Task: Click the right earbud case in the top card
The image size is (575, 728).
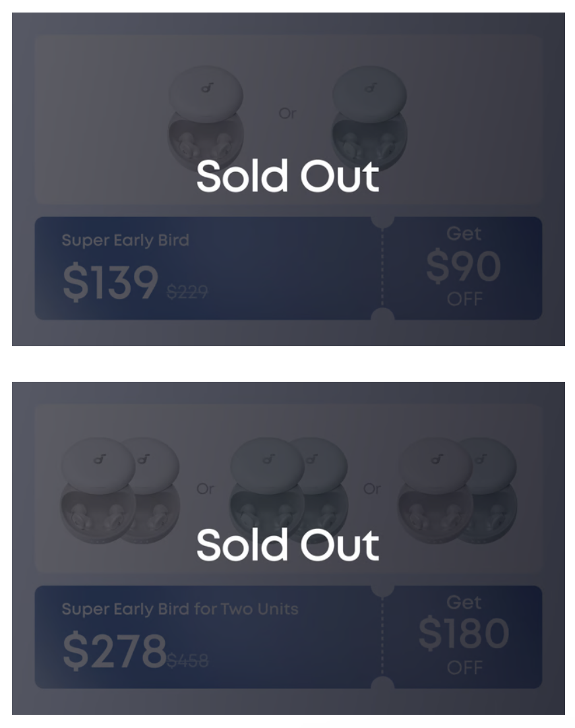Action: tap(369, 120)
